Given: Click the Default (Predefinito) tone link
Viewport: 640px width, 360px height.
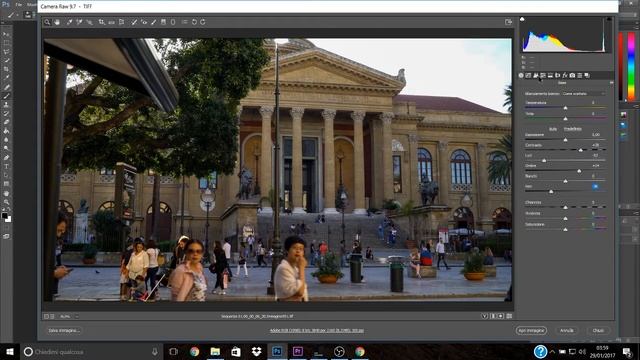Looking at the screenshot, I should coord(573,129).
